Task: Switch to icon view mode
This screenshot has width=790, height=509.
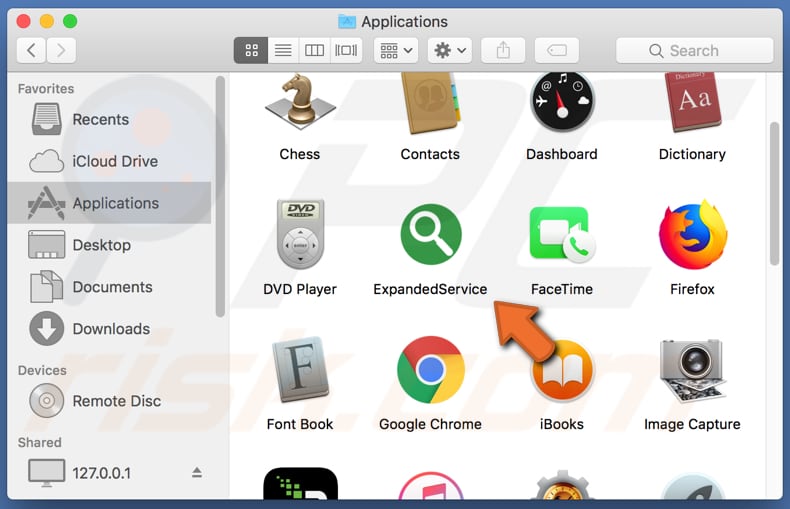Action: [x=251, y=50]
